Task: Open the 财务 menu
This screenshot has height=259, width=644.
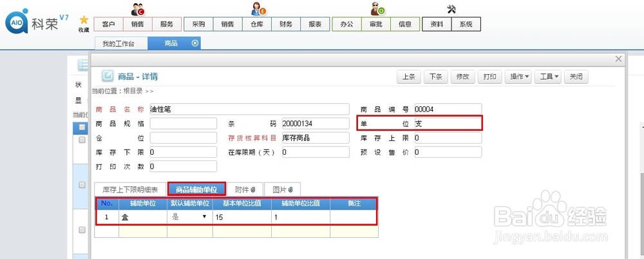Action: pos(286,24)
